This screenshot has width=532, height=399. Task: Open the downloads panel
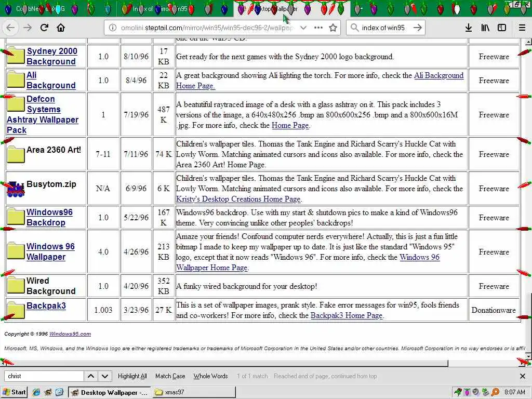[469, 28]
